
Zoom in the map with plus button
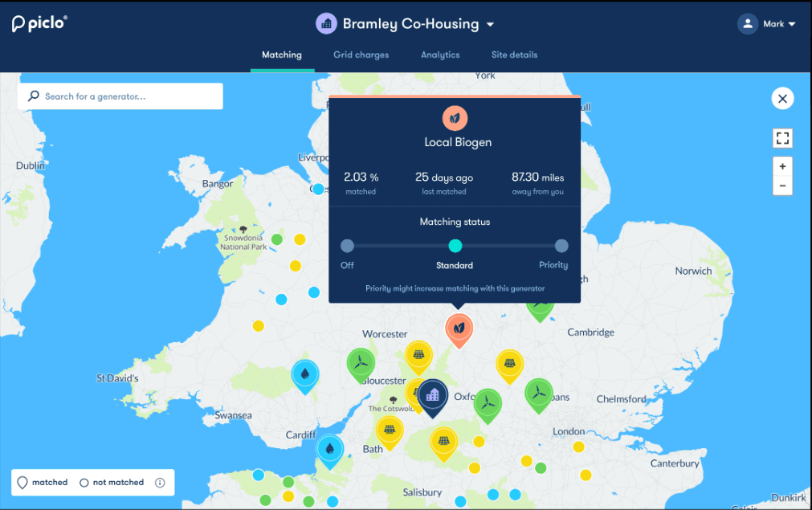(x=782, y=167)
